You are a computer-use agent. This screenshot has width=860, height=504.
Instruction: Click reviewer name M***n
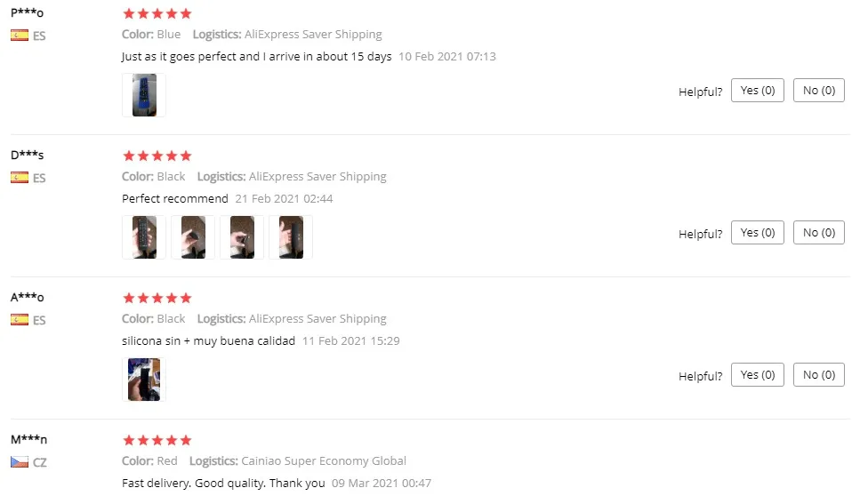[x=29, y=439]
